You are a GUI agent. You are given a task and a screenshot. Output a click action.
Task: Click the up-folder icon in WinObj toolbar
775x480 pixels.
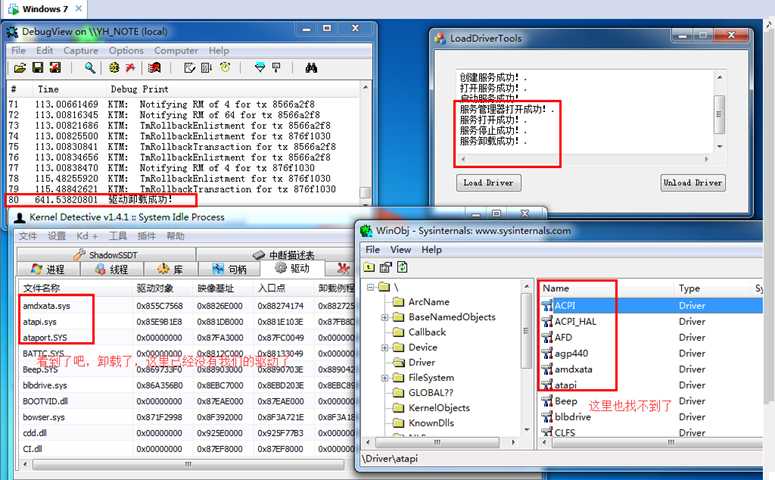tap(369, 267)
